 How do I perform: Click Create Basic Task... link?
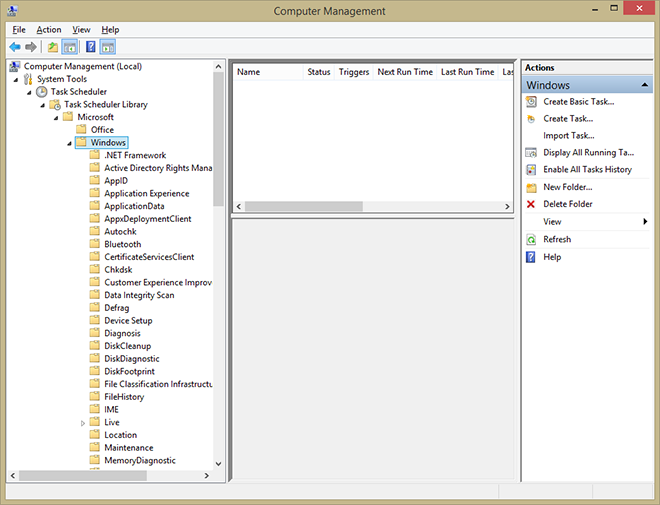(578, 101)
